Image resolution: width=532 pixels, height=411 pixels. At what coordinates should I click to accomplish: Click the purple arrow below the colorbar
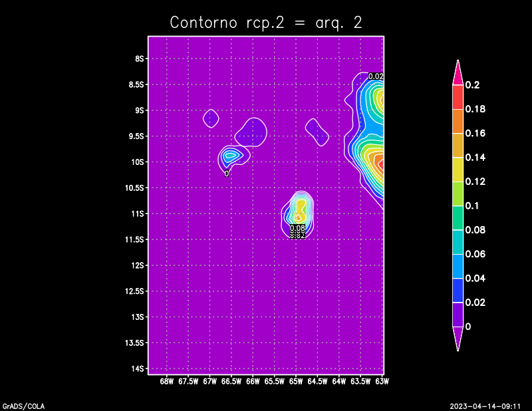458,339
